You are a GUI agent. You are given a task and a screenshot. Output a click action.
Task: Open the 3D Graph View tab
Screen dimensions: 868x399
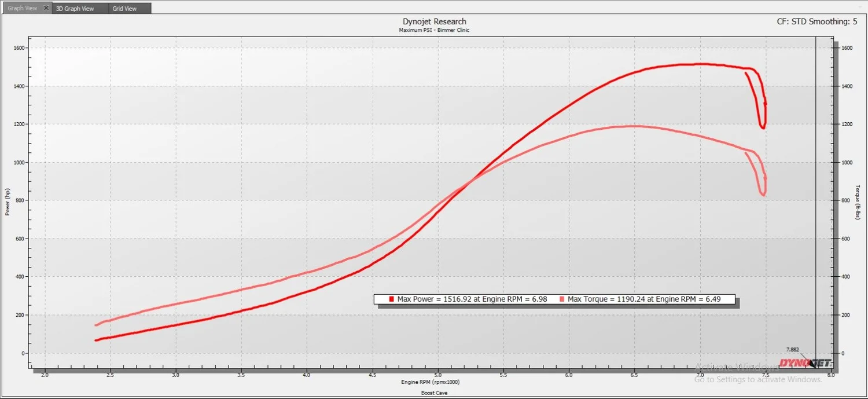coord(81,9)
